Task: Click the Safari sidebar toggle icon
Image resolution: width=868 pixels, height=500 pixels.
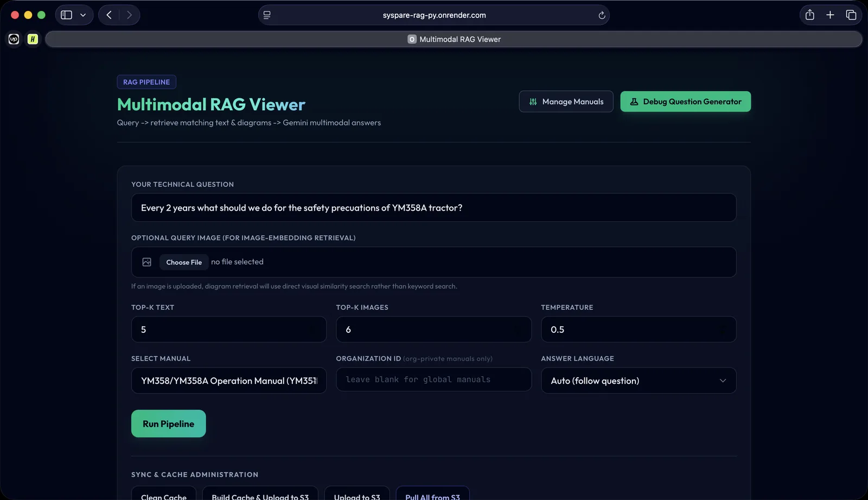Action: point(66,15)
